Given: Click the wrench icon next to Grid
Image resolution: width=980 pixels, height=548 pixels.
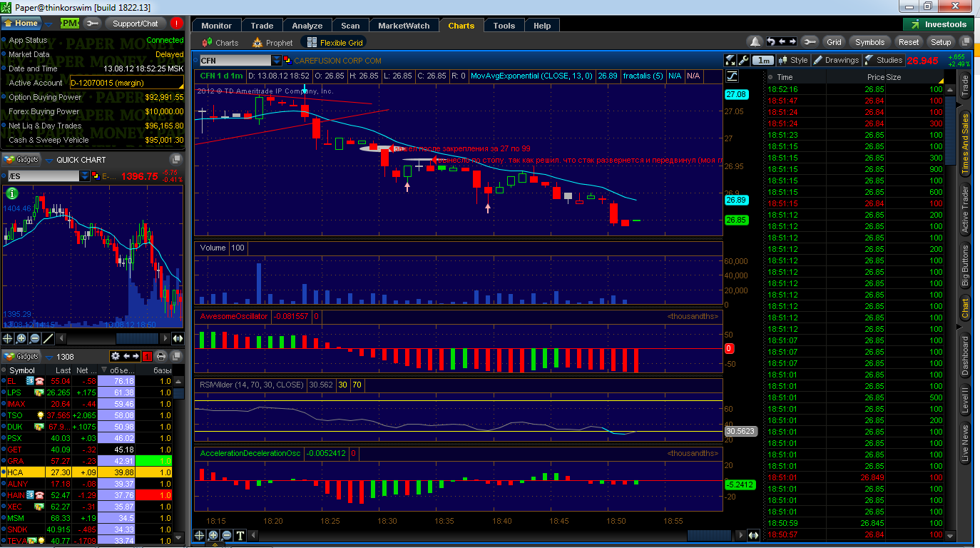Looking at the screenshot, I should (x=809, y=42).
